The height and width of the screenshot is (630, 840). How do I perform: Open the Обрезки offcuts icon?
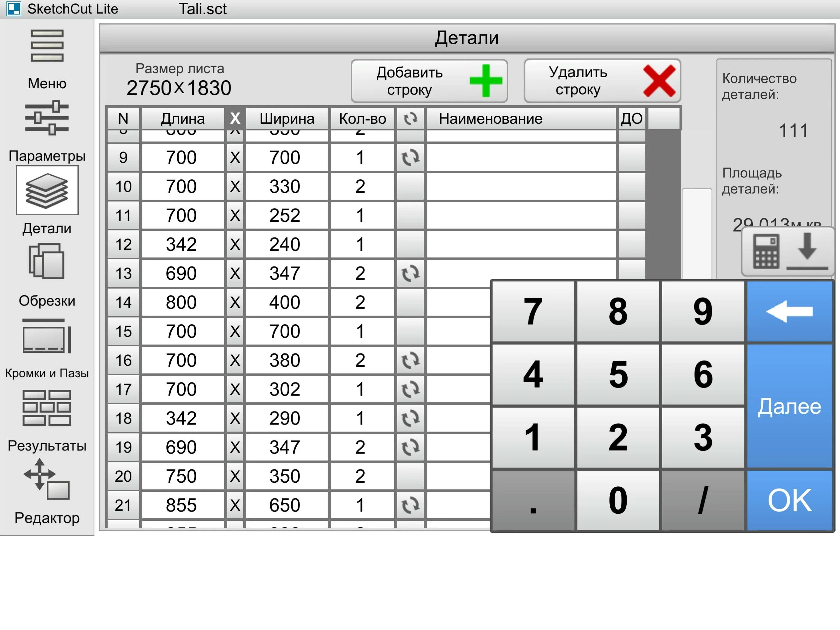coord(47,262)
